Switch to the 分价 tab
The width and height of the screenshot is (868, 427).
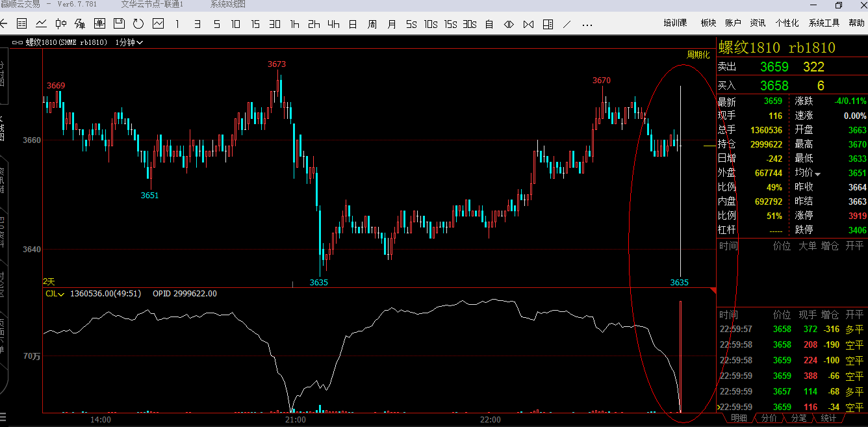tap(769, 418)
